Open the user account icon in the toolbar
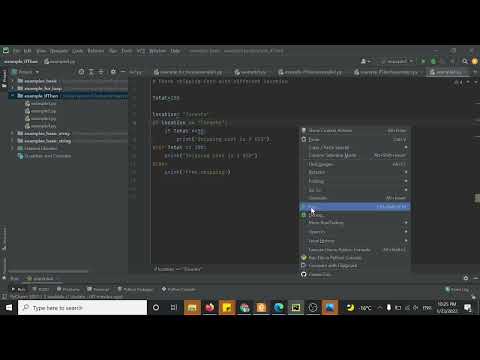Image resolution: width=480 pixels, height=360 pixels. [365, 61]
